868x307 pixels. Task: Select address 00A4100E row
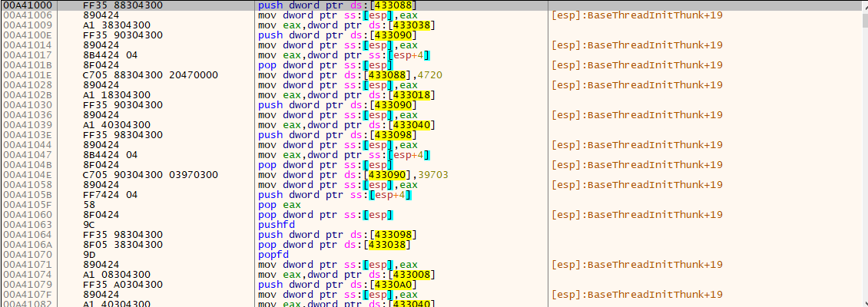click(x=26, y=35)
